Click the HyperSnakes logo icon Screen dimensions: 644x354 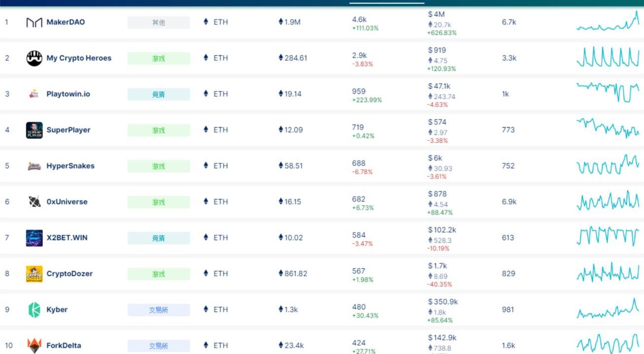tap(34, 166)
